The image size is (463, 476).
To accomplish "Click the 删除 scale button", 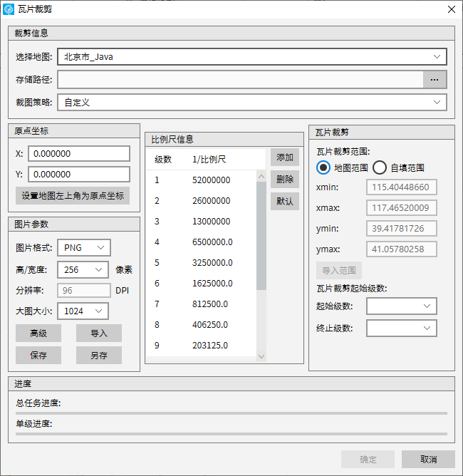I will tap(284, 179).
